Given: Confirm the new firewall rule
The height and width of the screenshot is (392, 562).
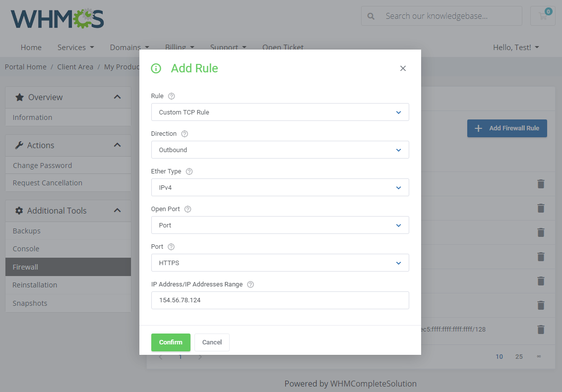Looking at the screenshot, I should [171, 342].
